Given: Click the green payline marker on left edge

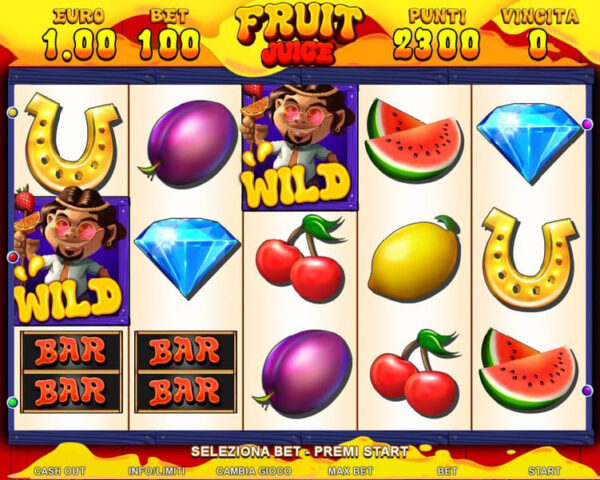Looking at the screenshot, I should click(x=13, y=402).
